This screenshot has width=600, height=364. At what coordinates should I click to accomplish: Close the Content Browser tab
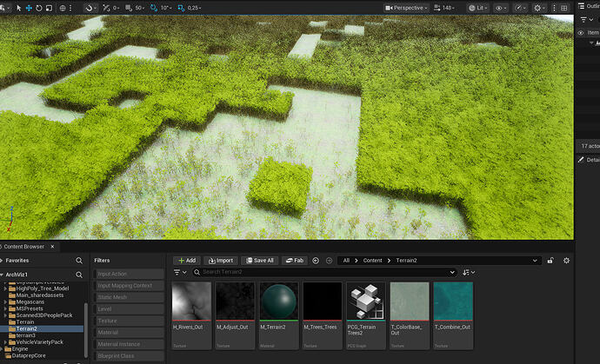[x=52, y=247]
